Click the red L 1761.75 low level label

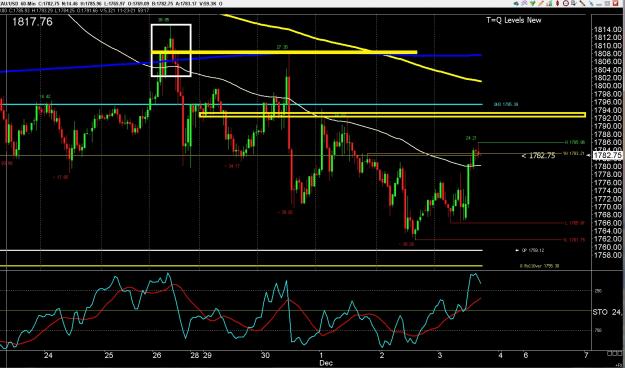click(x=574, y=240)
